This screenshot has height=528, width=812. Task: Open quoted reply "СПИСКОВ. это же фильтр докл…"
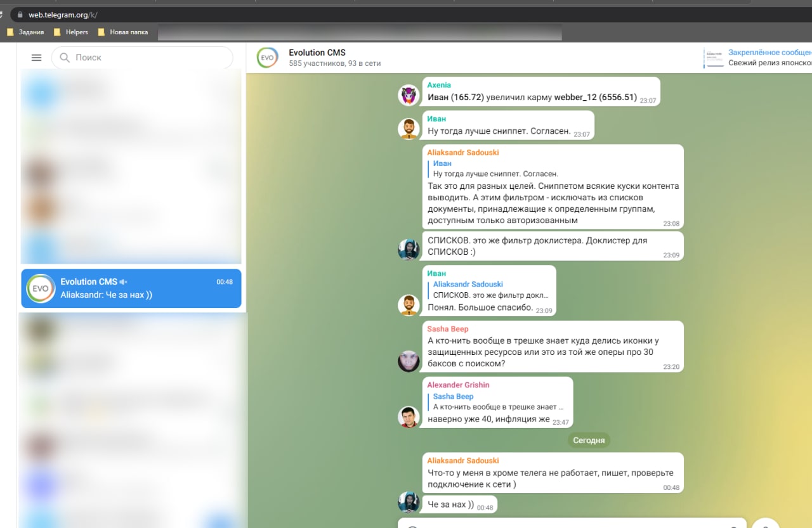pos(489,290)
